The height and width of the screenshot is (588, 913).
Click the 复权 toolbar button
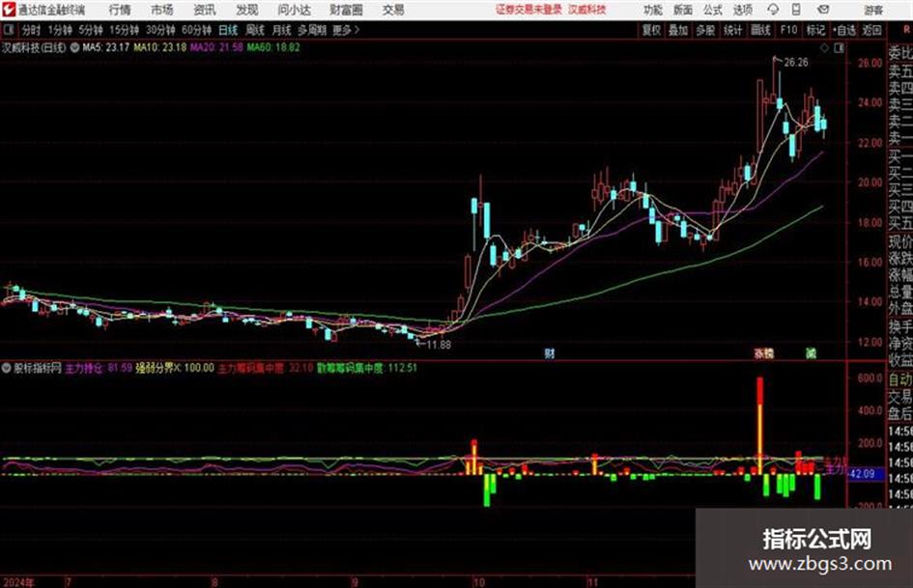pyautogui.click(x=651, y=30)
